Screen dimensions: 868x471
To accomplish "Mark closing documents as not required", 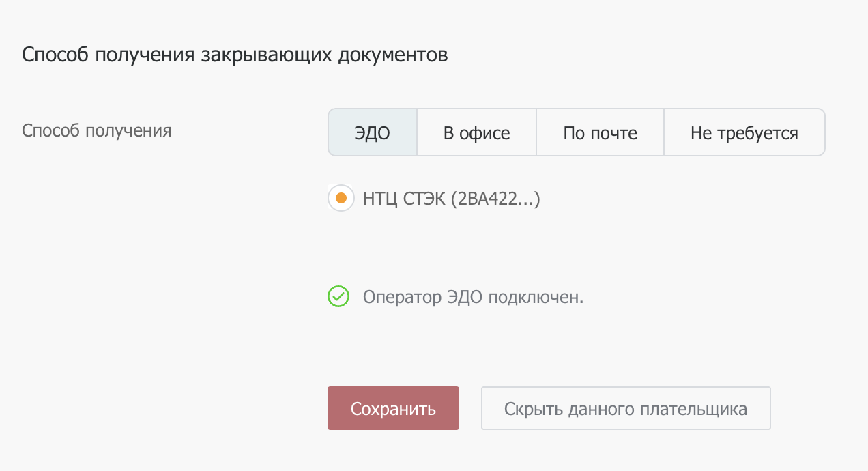I will click(744, 132).
